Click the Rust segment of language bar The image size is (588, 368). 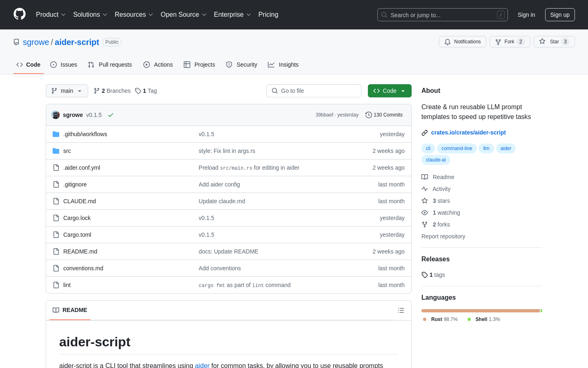pyautogui.click(x=481, y=311)
